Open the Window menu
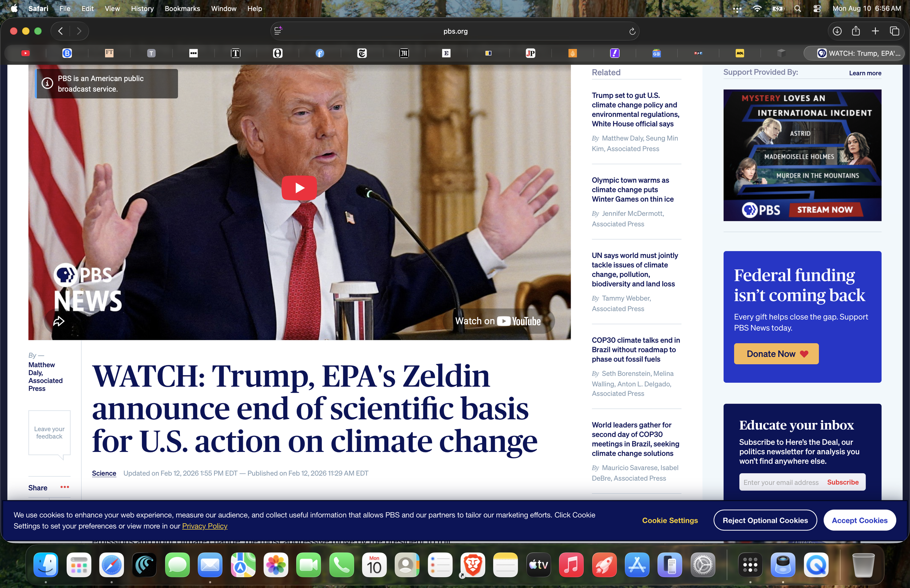This screenshot has width=910, height=588. [223, 8]
